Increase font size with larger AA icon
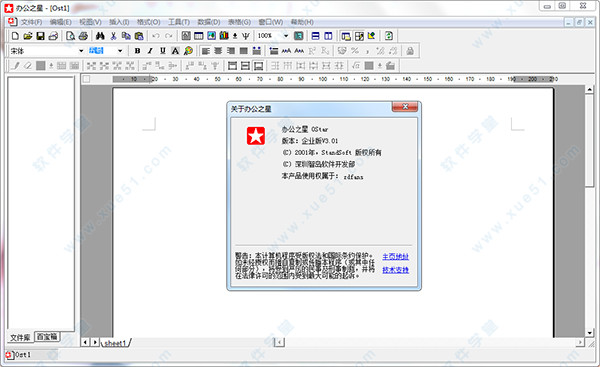The image size is (600, 367). [x=286, y=51]
